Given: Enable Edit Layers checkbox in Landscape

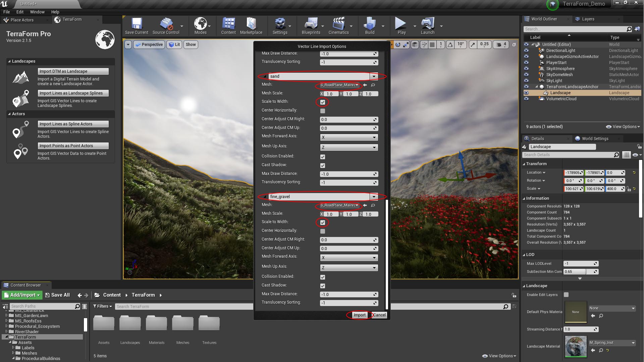Looking at the screenshot, I should click(566, 295).
